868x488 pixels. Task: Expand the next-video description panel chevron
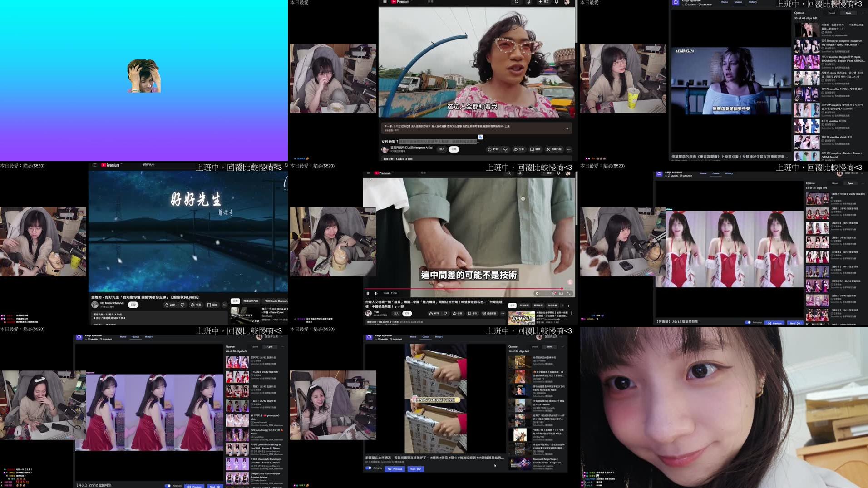tap(567, 128)
